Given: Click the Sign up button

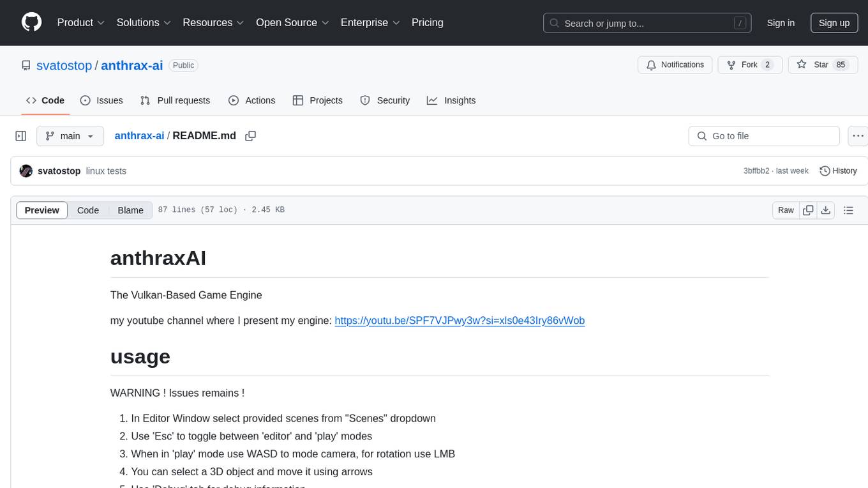Looking at the screenshot, I should point(834,23).
